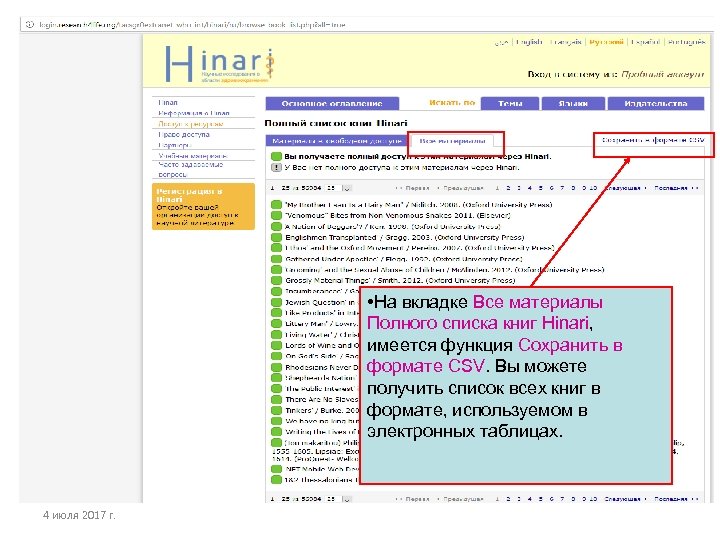Switch site language to Português
Screen dimensions: 720x540
tap(686, 42)
